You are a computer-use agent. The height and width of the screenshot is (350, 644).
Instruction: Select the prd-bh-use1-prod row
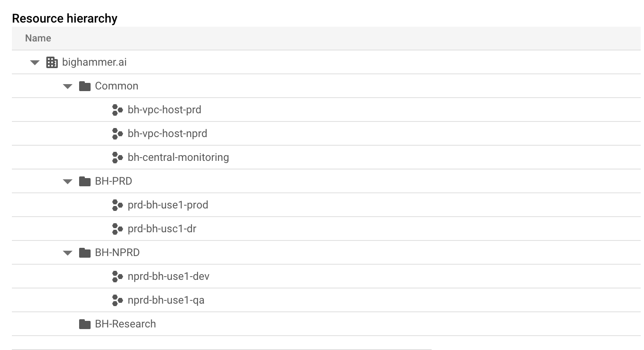point(168,205)
